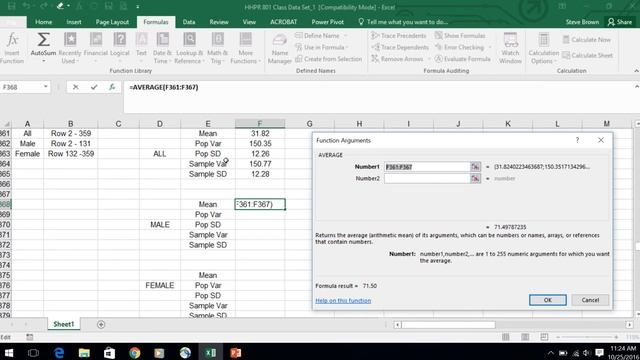640x360 pixels.
Task: Open Recently Used functions
Action: pos(70,48)
